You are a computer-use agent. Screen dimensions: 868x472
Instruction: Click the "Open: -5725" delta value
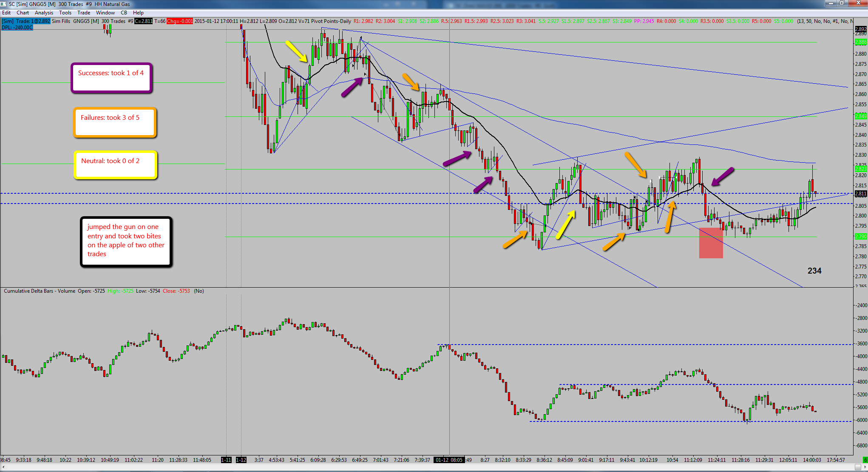click(91, 291)
